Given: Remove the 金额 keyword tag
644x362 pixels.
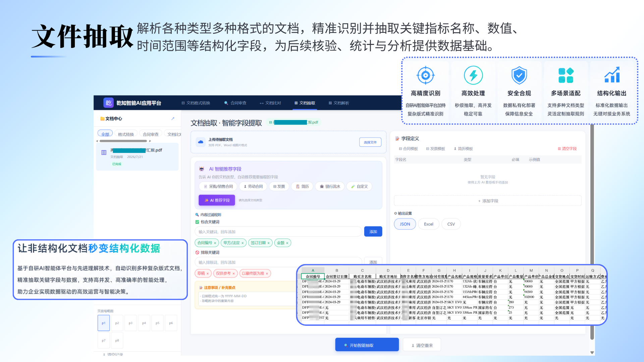Looking at the screenshot, I should point(287,243).
